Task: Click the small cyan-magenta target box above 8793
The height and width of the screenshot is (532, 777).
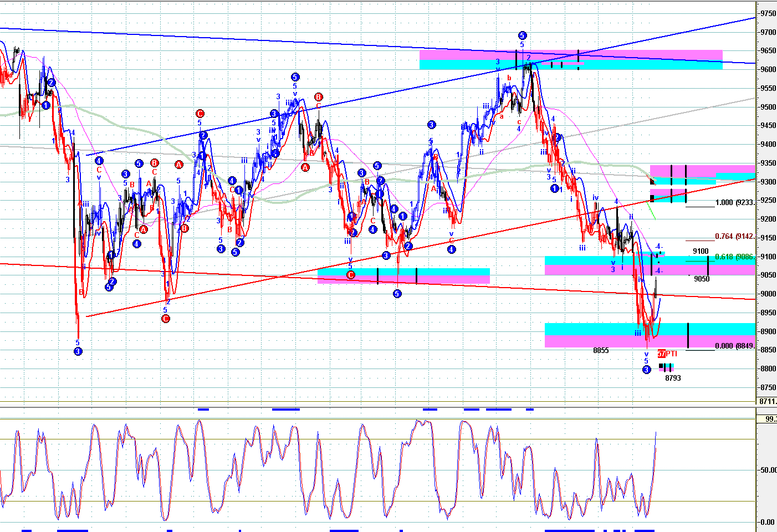Action: pyautogui.click(x=666, y=367)
